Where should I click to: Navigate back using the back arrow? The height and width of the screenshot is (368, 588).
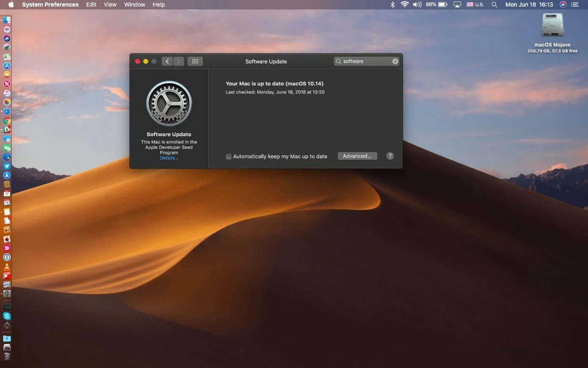167,61
